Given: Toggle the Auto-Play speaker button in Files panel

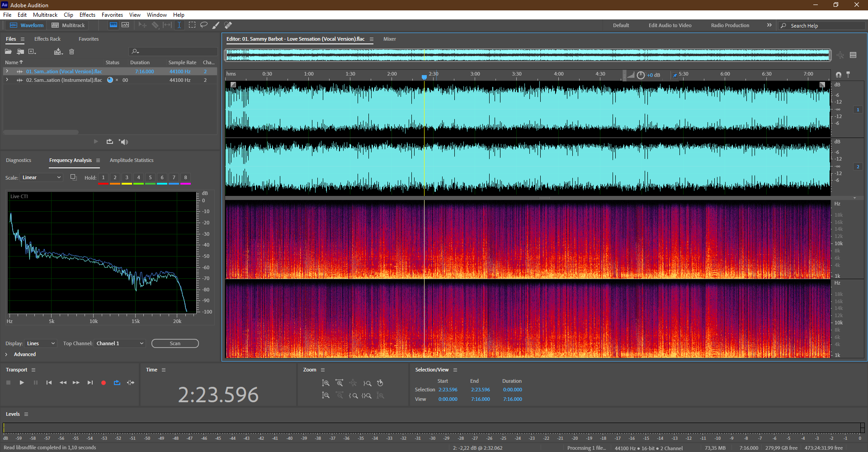Looking at the screenshot, I should [123, 142].
